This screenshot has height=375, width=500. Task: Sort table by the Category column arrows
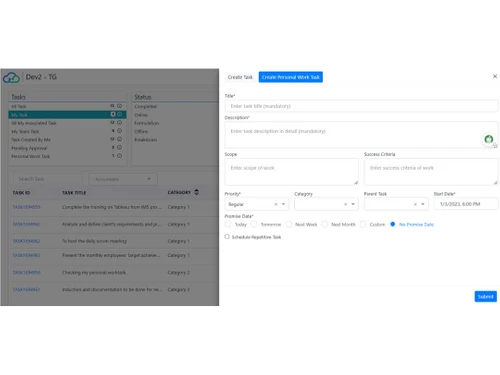[197, 192]
